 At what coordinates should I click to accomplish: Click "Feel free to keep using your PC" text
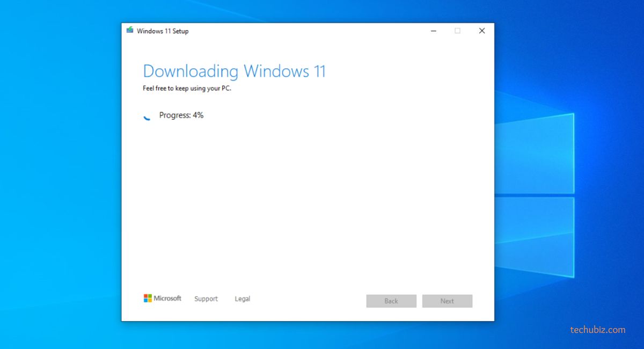coord(187,89)
